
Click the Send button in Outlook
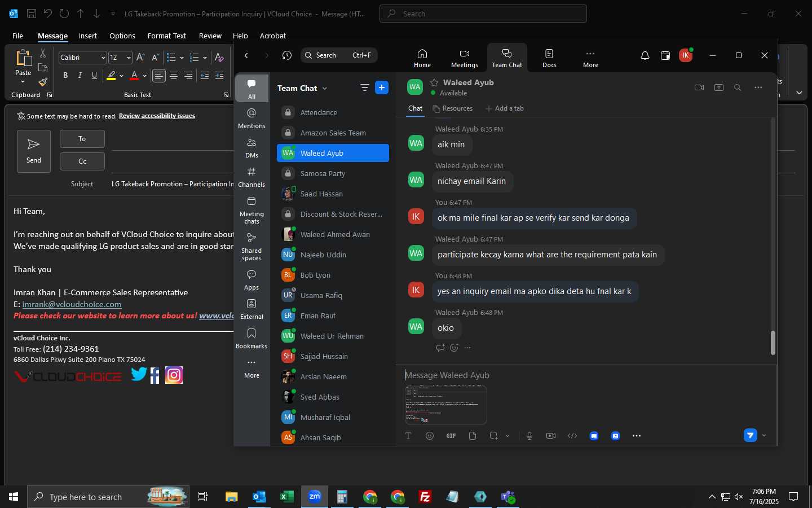coord(34,151)
